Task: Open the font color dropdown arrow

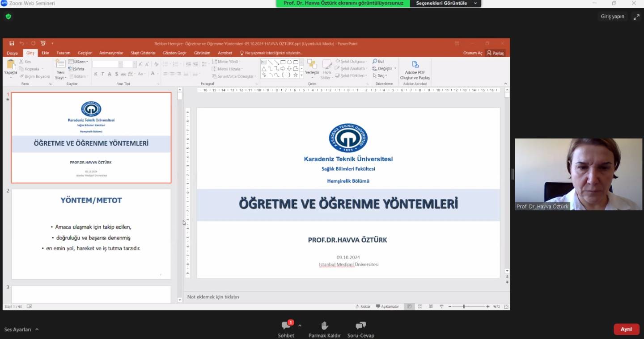Action: [x=158, y=74]
